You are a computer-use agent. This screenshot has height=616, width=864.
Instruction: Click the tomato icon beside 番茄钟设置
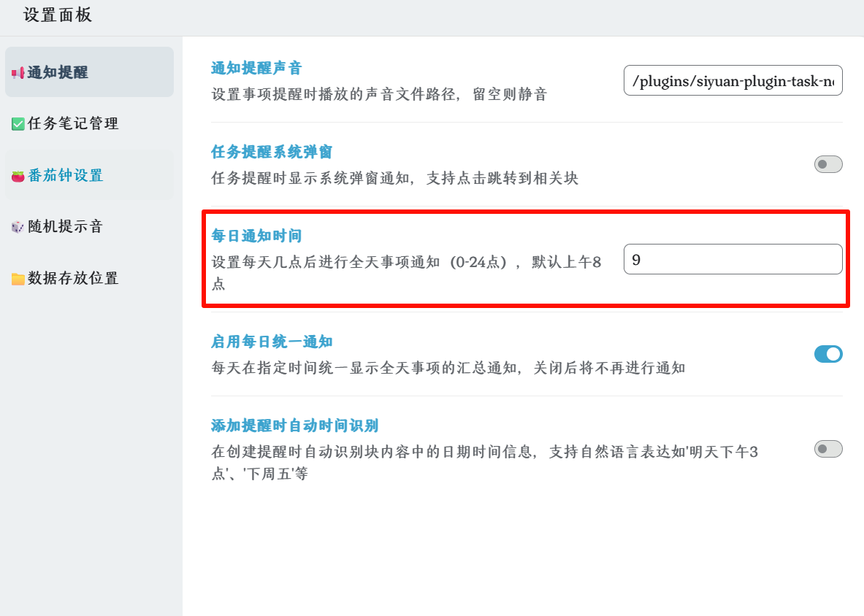[18, 176]
